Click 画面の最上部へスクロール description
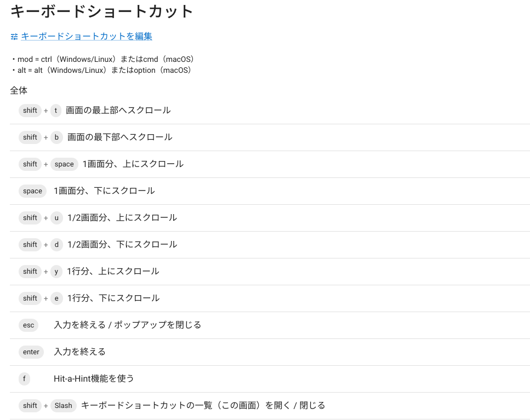530x420 pixels. point(118,111)
